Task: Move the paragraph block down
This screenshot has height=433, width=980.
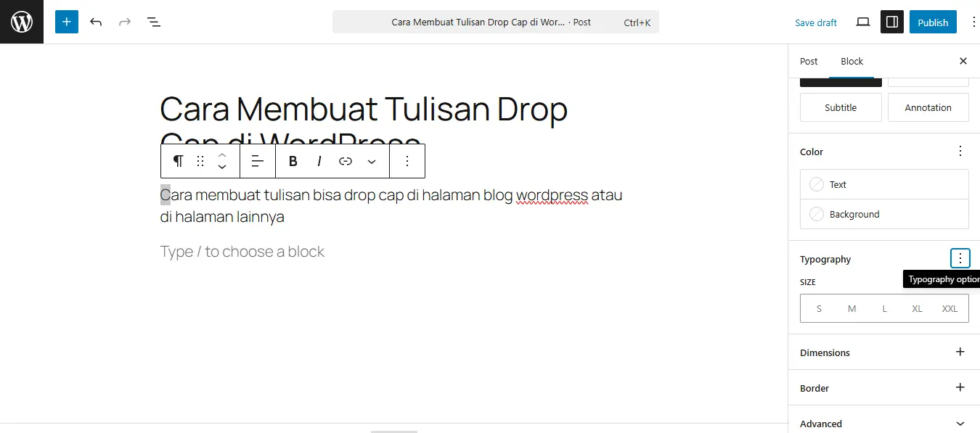Action: tap(222, 168)
